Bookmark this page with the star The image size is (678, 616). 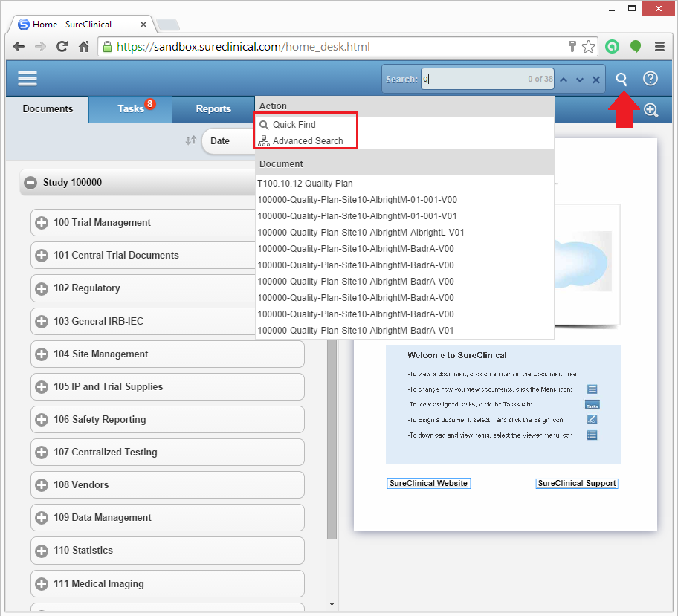pos(589,47)
